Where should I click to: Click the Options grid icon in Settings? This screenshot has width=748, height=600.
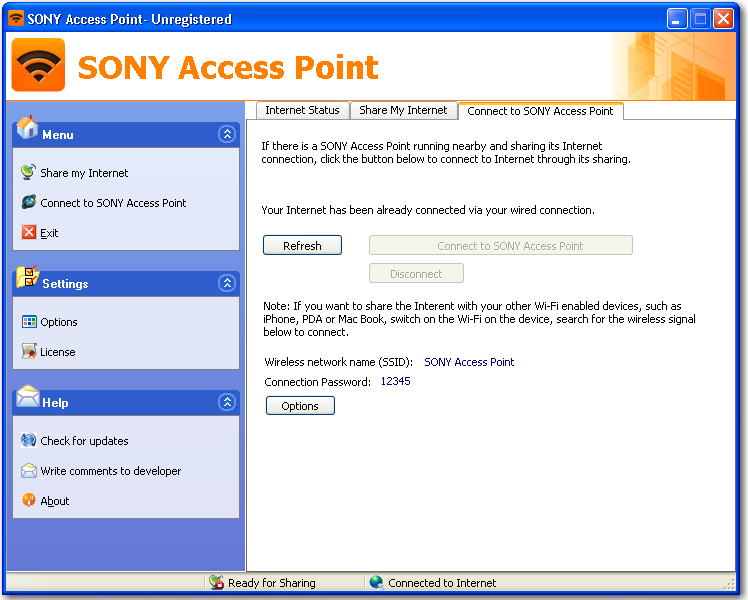pyautogui.click(x=29, y=322)
